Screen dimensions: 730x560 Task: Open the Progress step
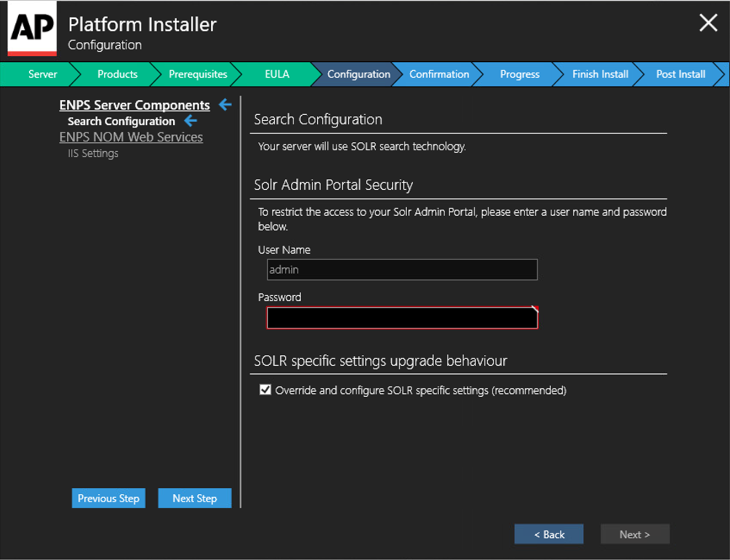pos(520,74)
